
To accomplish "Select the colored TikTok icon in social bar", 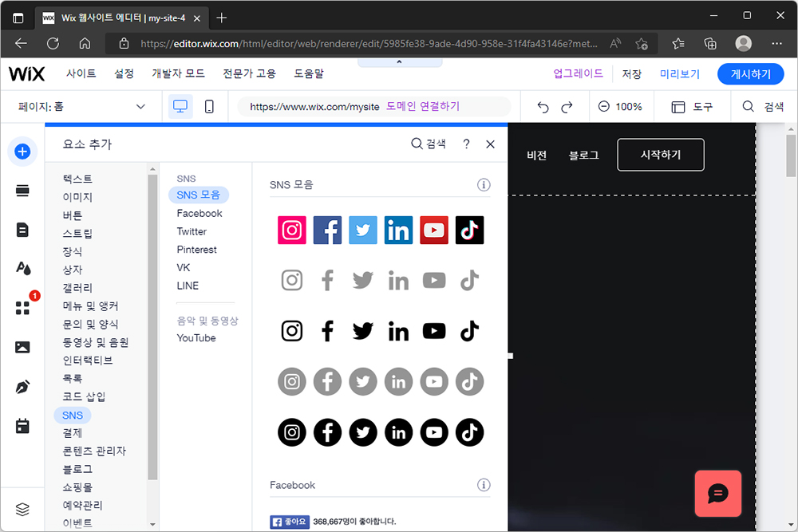I will (470, 230).
